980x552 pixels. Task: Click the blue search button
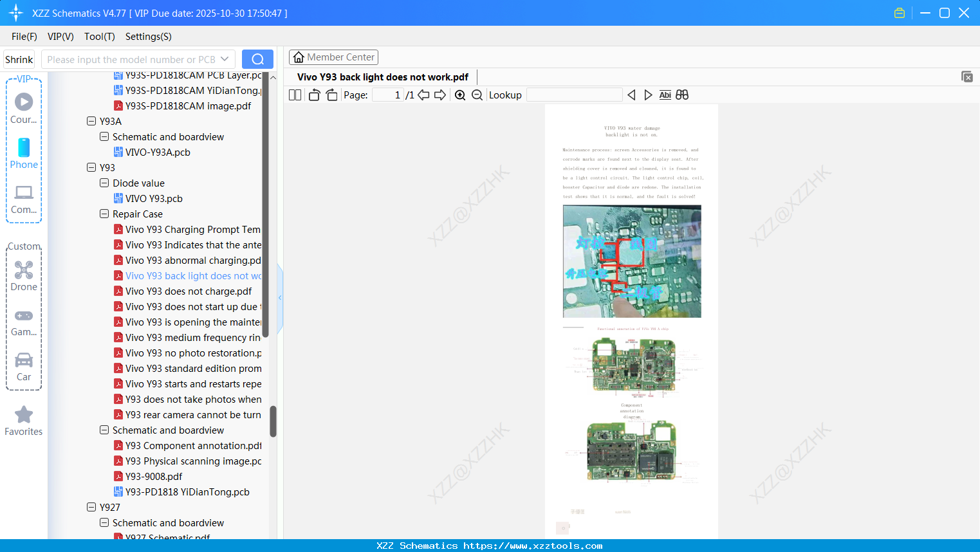point(257,59)
